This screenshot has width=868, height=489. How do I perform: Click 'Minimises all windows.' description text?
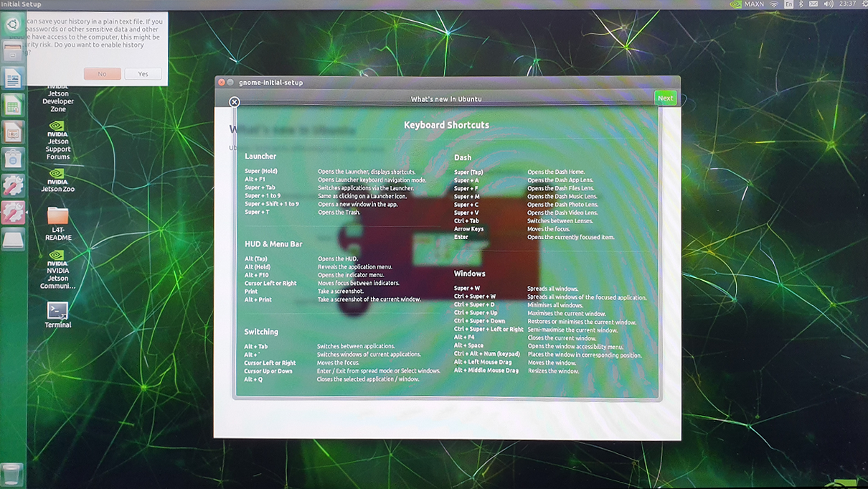(555, 305)
